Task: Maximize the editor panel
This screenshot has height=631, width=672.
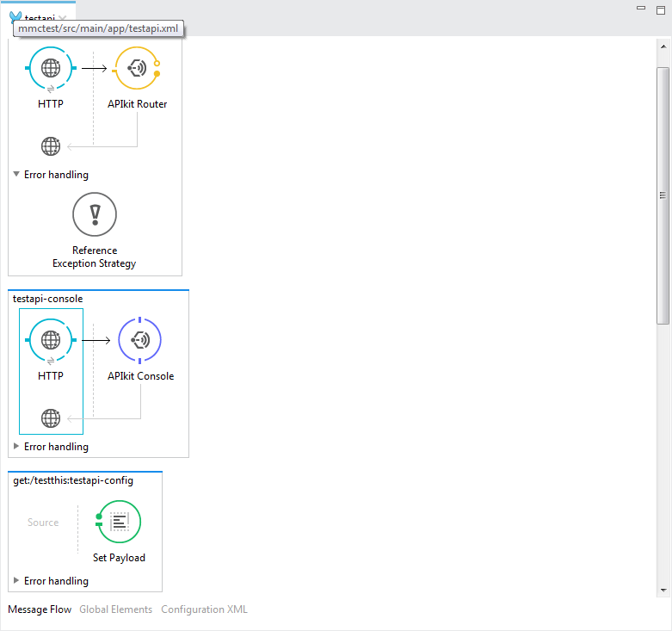Action: click(x=661, y=9)
